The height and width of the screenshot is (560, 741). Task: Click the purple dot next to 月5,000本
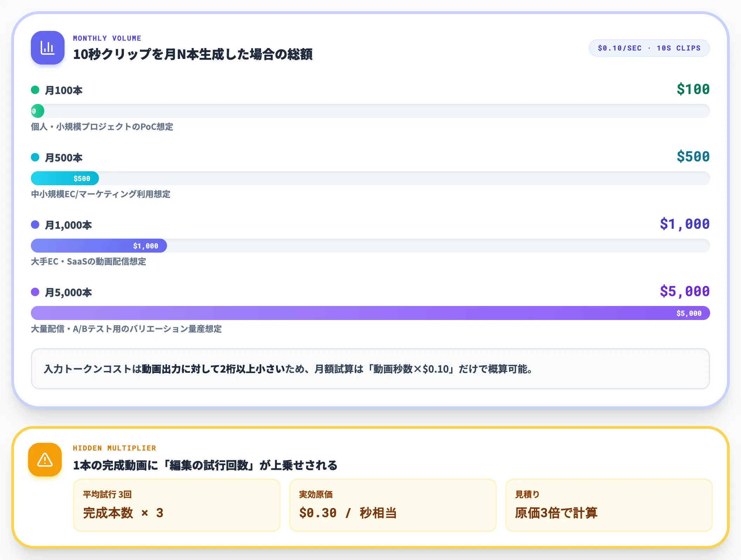coord(35,292)
